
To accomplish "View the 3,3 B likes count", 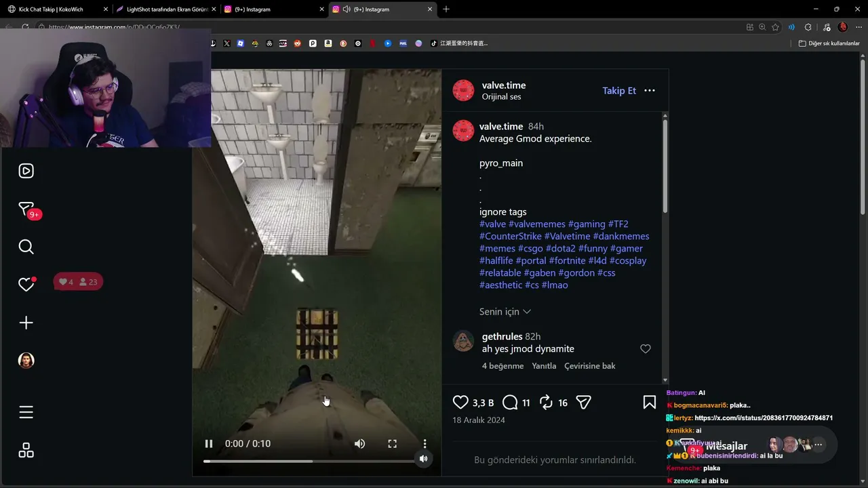I will (x=484, y=403).
